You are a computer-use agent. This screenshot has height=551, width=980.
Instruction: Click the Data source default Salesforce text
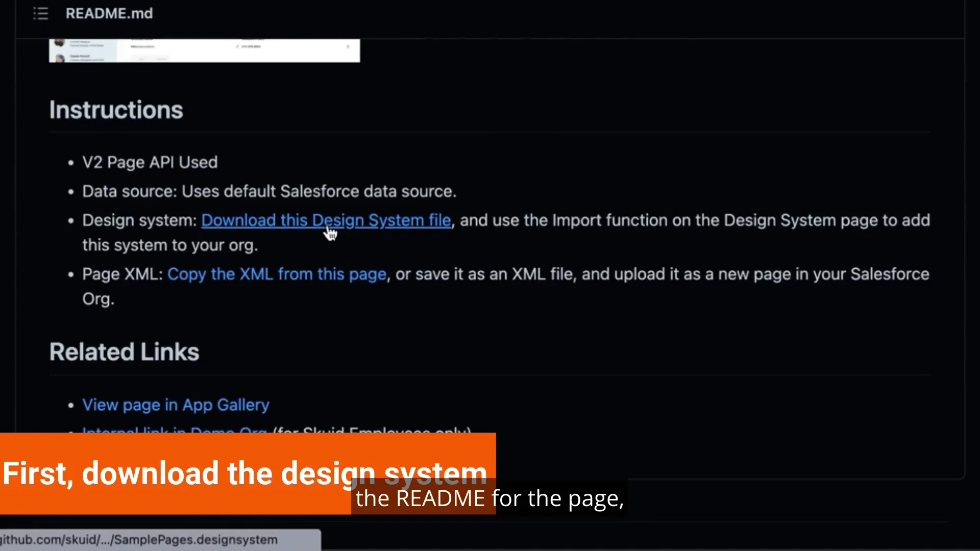click(x=269, y=192)
